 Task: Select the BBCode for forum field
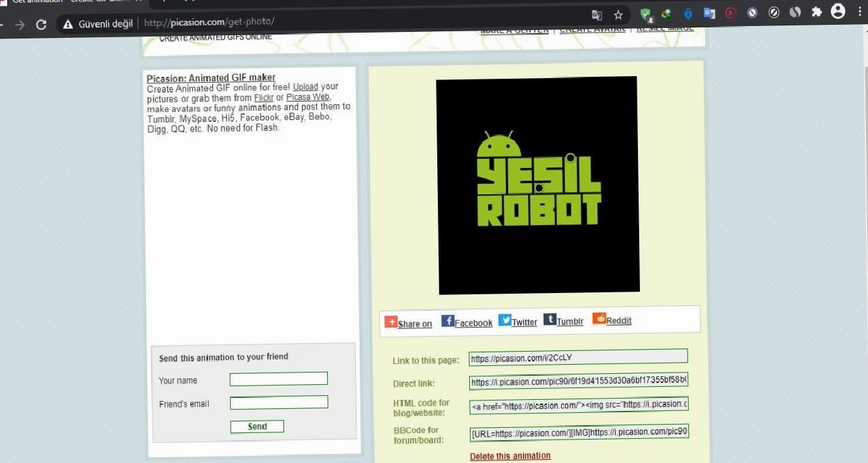pos(579,432)
